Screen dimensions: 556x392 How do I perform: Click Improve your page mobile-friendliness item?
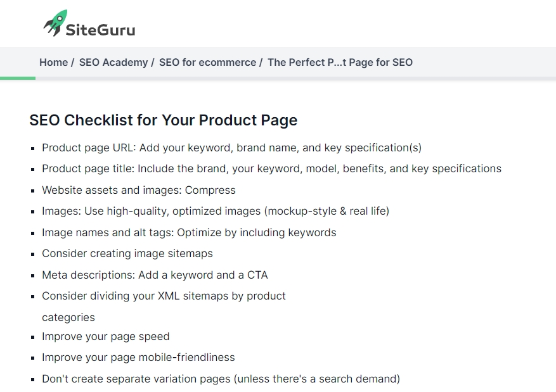tap(138, 357)
